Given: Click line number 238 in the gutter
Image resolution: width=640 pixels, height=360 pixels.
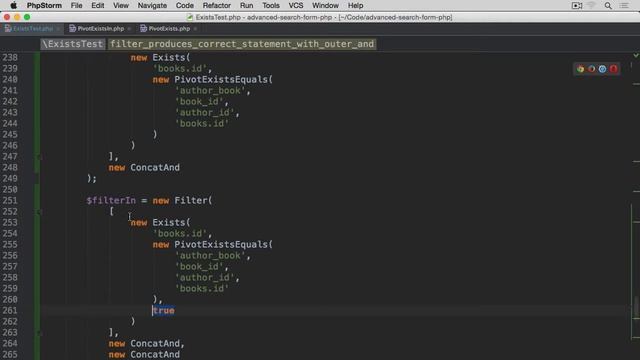Looking at the screenshot, I should coord(10,58).
